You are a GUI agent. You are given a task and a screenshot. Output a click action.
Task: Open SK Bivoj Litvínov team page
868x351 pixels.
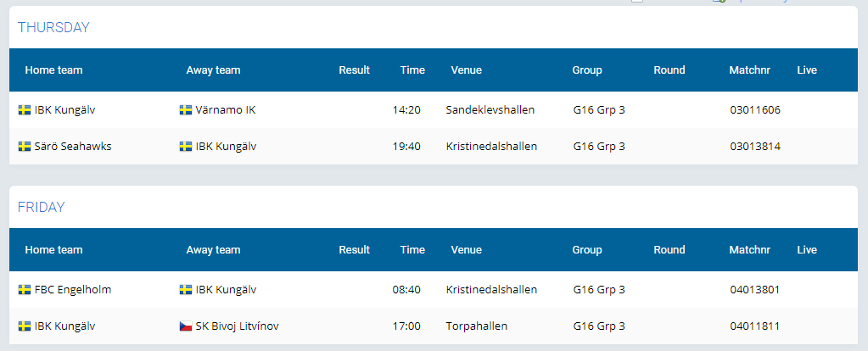click(237, 326)
